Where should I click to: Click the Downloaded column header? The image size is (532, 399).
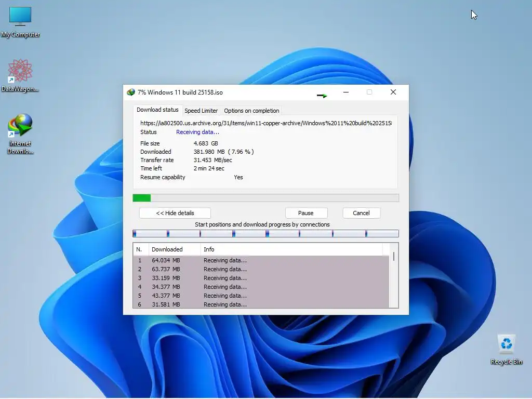coord(175,249)
